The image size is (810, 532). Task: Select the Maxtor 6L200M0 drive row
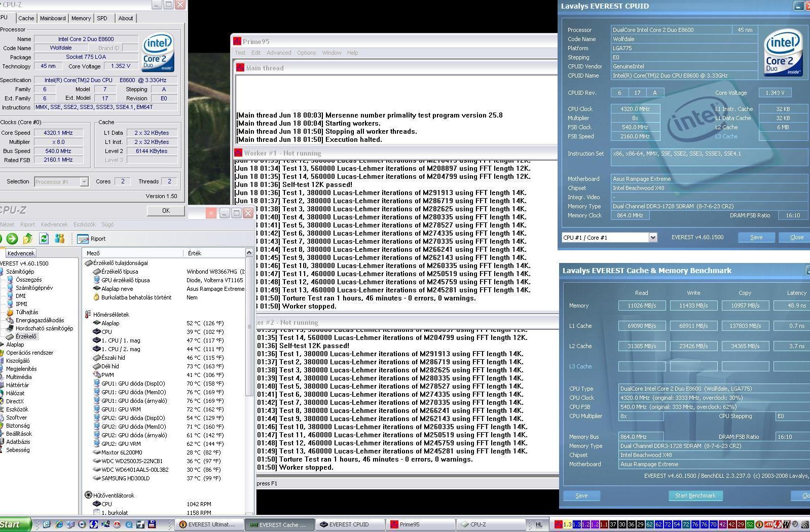165,452
